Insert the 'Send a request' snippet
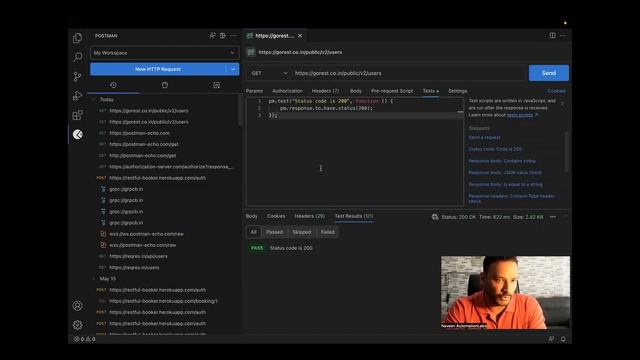Screen dimensions: 640x360 point(484,138)
